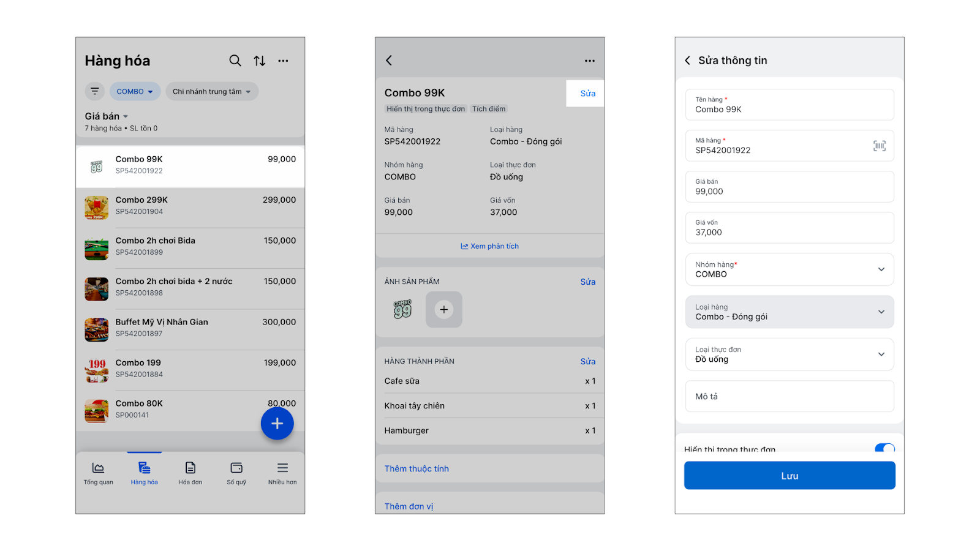Select the Combo 99K item in product list
The height and width of the screenshot is (551, 980).
190,167
